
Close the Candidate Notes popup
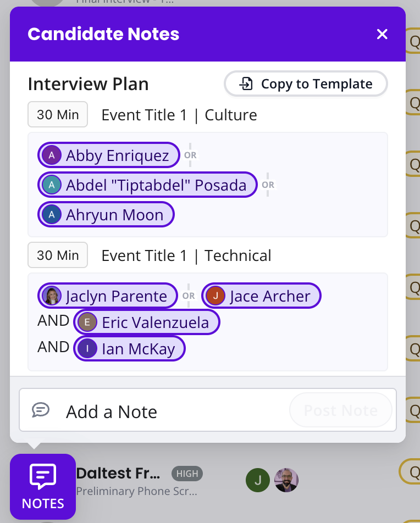[x=382, y=34]
